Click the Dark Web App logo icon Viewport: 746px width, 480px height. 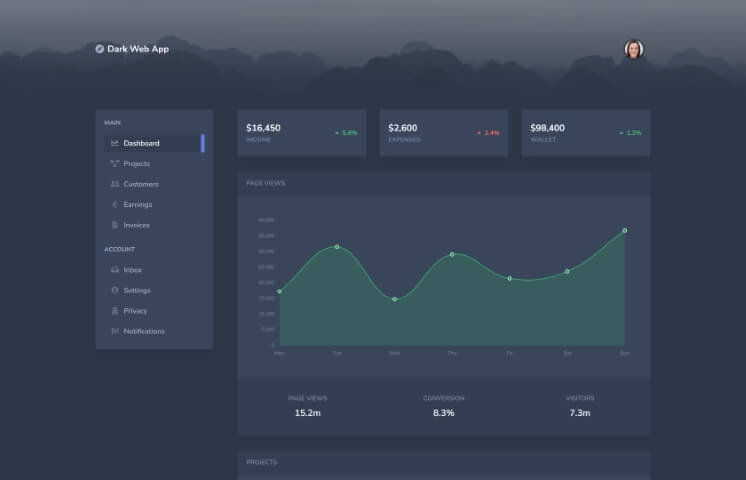click(99, 49)
